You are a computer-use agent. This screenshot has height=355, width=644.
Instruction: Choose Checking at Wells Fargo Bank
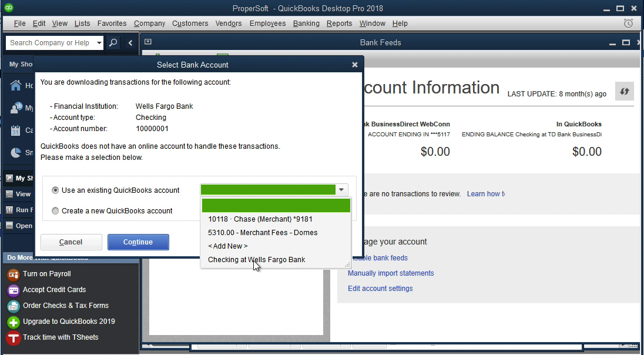point(276,260)
